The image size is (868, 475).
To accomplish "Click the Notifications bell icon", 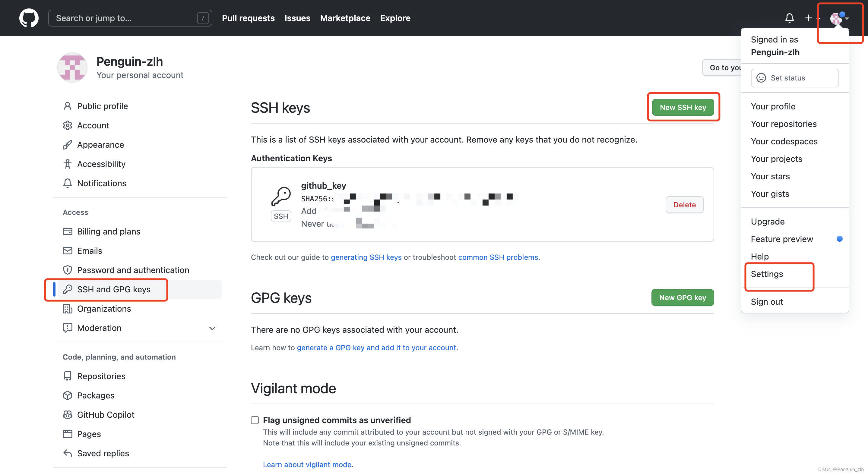I will [x=789, y=18].
